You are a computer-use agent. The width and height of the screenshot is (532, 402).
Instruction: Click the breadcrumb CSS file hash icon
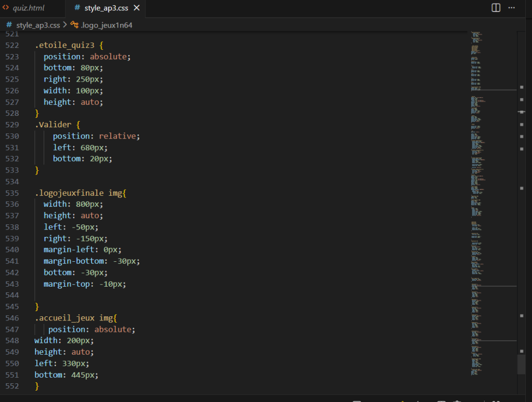9,25
